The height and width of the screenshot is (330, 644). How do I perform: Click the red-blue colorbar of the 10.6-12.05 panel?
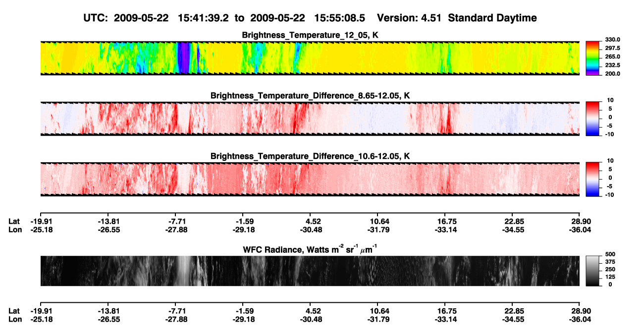tap(592, 179)
